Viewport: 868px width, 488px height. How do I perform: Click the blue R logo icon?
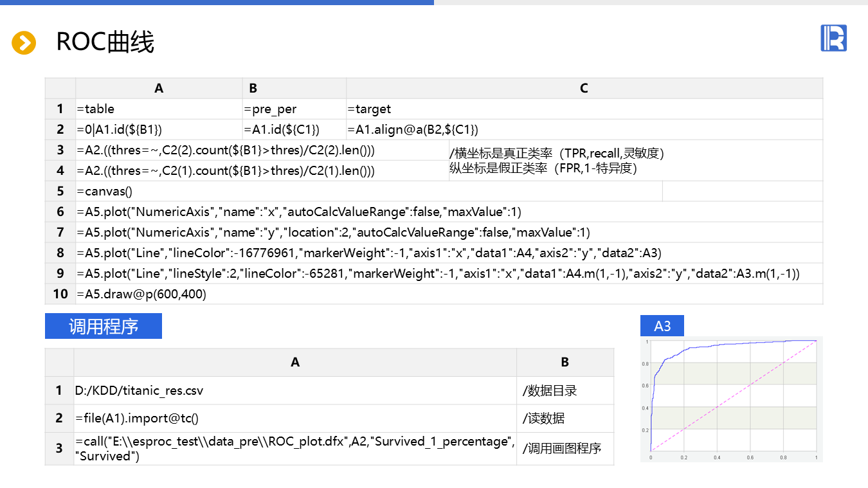833,38
